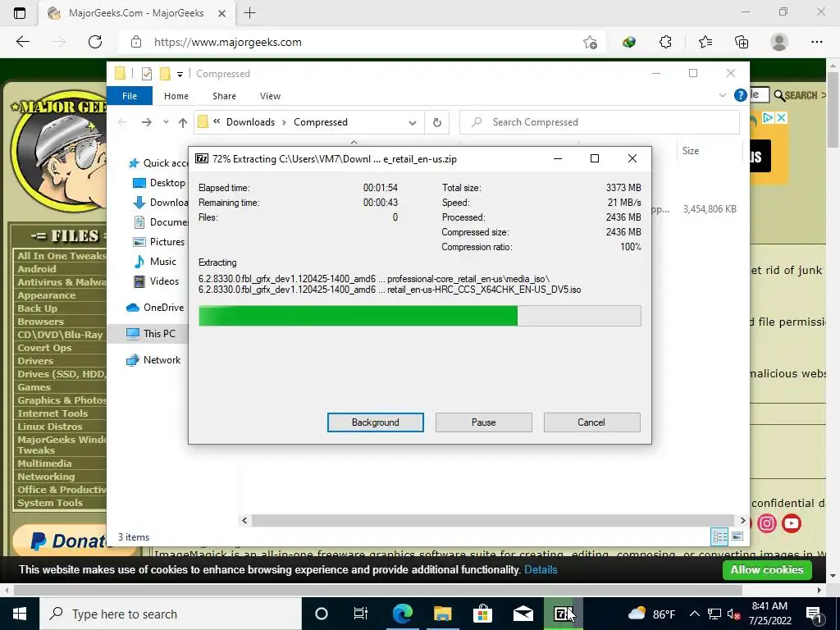Switch to large icons view layout
Viewport: 840px width, 630px height.
coord(737,536)
